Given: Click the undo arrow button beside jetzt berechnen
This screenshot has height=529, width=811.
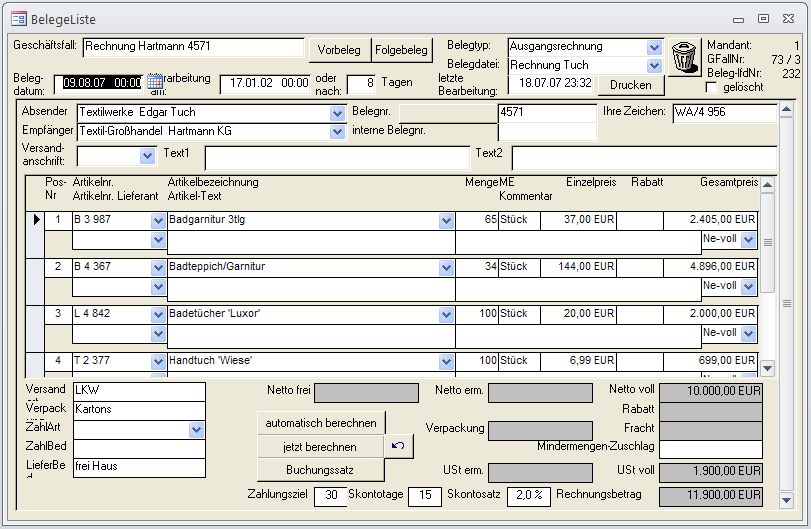Looking at the screenshot, I should pos(398,446).
